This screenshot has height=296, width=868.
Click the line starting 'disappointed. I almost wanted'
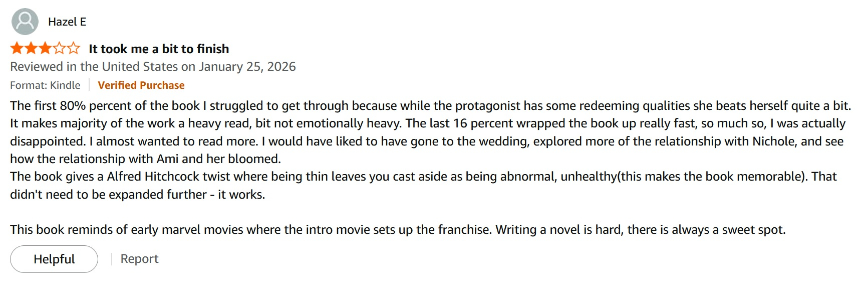(426, 141)
